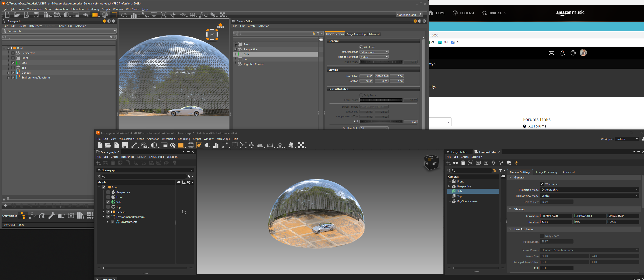Image resolution: width=644 pixels, height=280 pixels.
Task: Open the Rendering menu
Action: pyautogui.click(x=184, y=139)
